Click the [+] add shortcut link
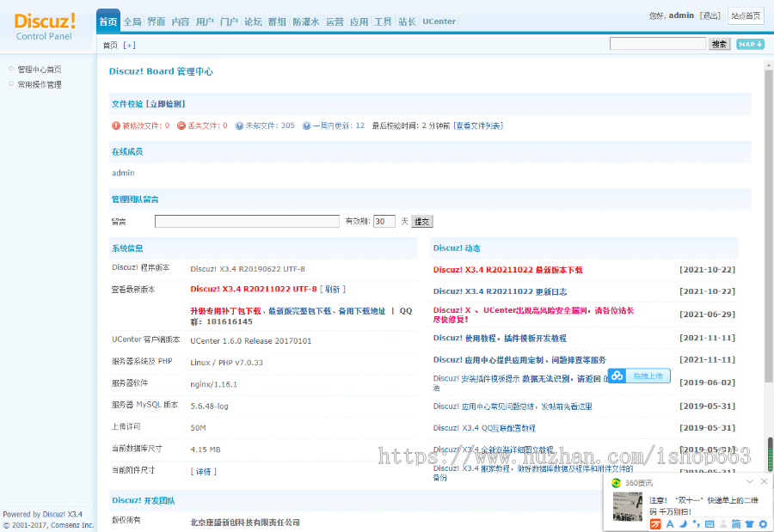The image size is (774, 532). coord(129,46)
